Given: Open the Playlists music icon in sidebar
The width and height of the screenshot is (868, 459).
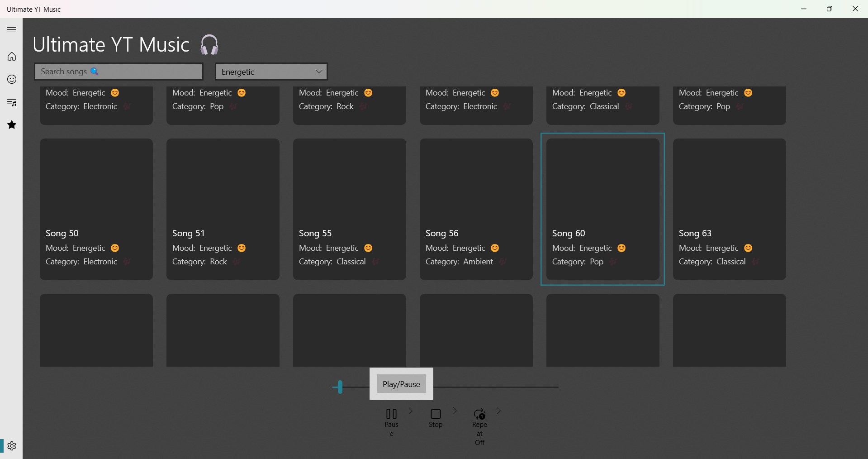Looking at the screenshot, I should (x=11, y=102).
